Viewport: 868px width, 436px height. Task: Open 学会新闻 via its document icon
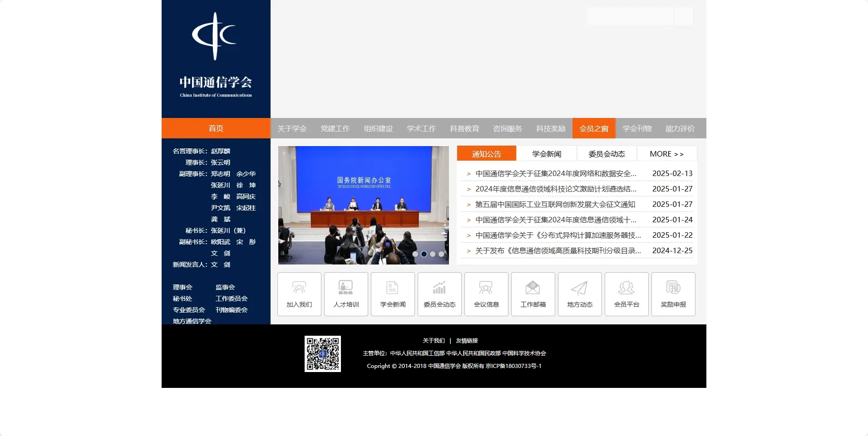pos(393,294)
